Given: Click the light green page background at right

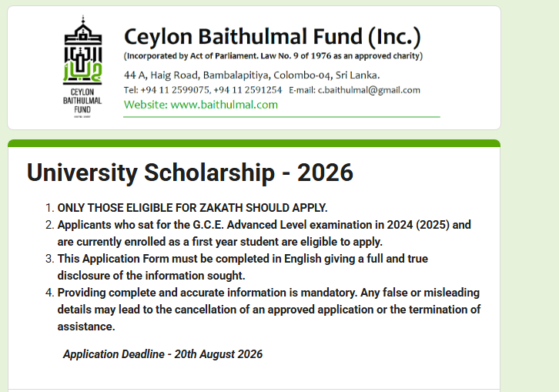Looking at the screenshot, I should 530,196.
